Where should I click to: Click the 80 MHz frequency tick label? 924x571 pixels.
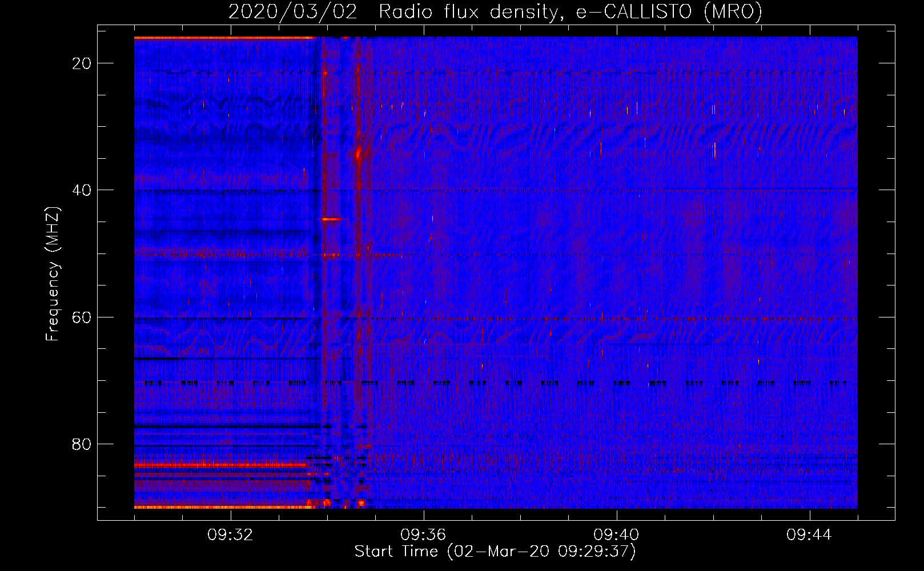point(82,444)
